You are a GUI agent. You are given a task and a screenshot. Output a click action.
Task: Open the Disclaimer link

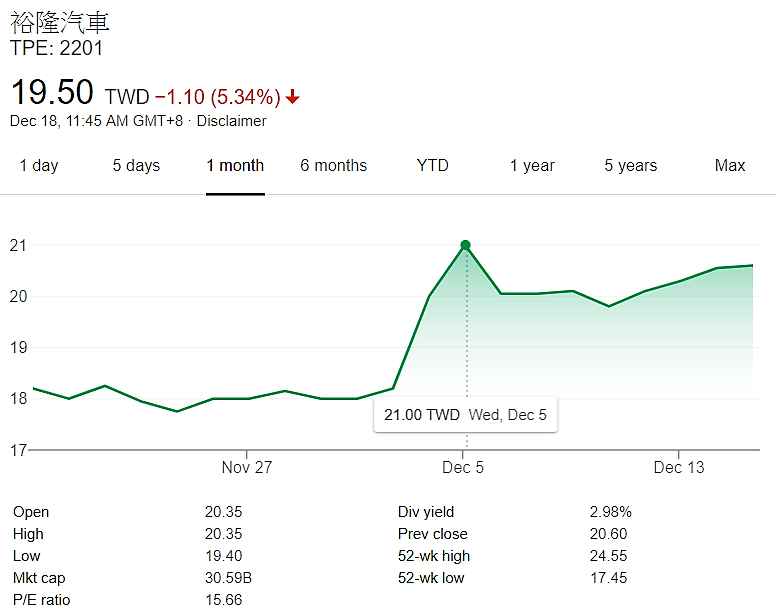[232, 121]
